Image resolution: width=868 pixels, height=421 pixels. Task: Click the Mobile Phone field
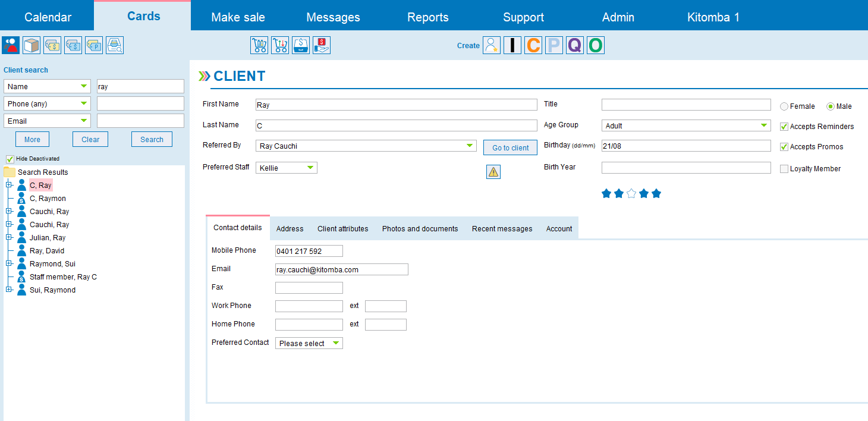309,251
